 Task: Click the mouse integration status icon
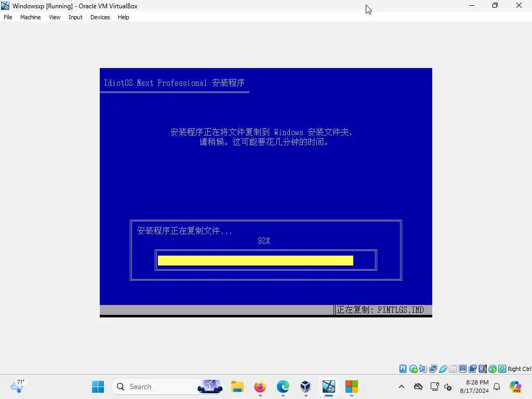pyautogui.click(x=493, y=369)
